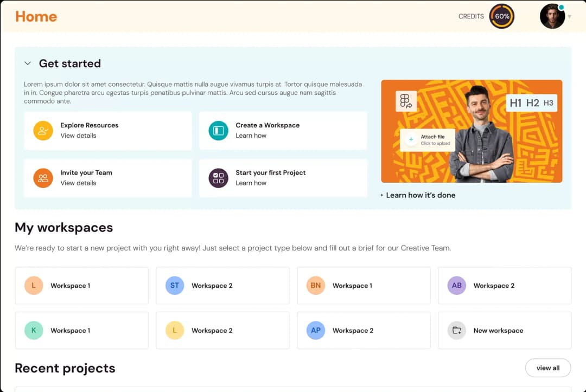
Task: Click Attach file upload button in banner
Action: coord(427,140)
